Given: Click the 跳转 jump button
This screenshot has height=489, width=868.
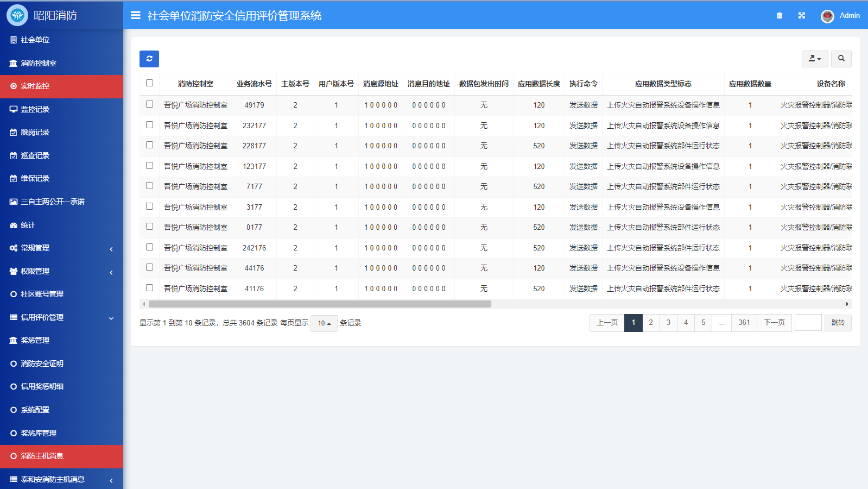Looking at the screenshot, I should pyautogui.click(x=838, y=323).
